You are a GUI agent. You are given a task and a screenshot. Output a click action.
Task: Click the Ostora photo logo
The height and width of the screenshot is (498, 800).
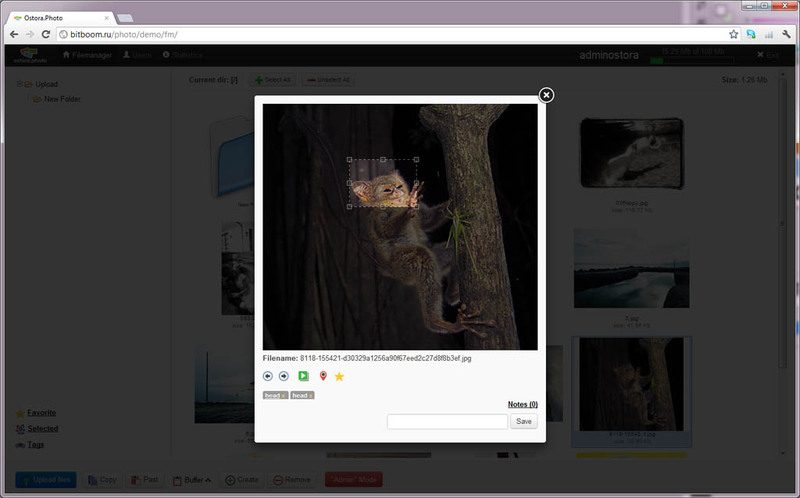tap(30, 55)
